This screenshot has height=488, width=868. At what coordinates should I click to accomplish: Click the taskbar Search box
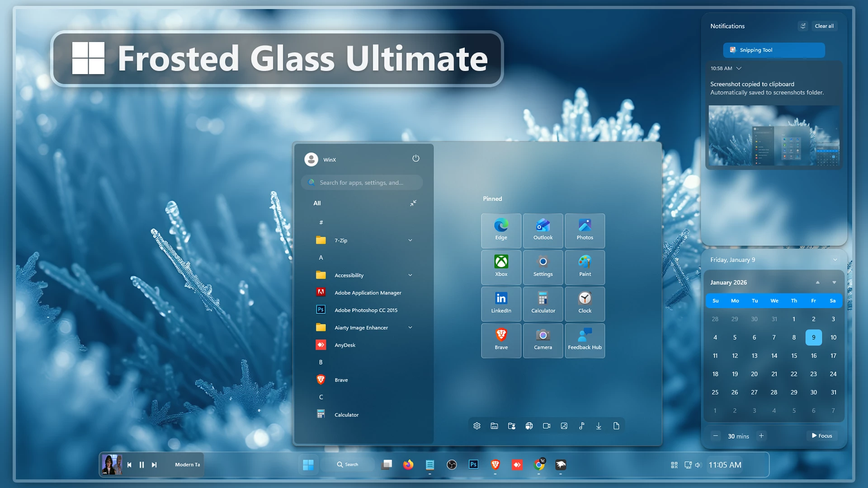point(348,465)
